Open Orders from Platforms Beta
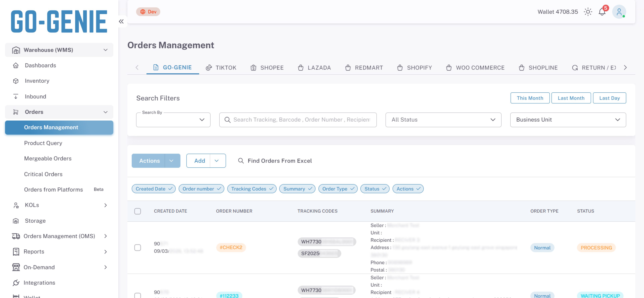 point(59,190)
